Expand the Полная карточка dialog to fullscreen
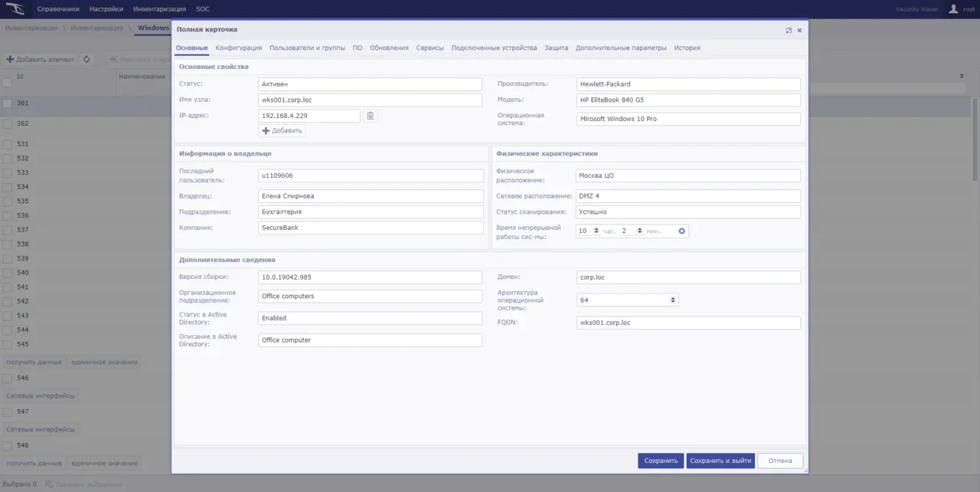The image size is (980, 492). point(789,30)
